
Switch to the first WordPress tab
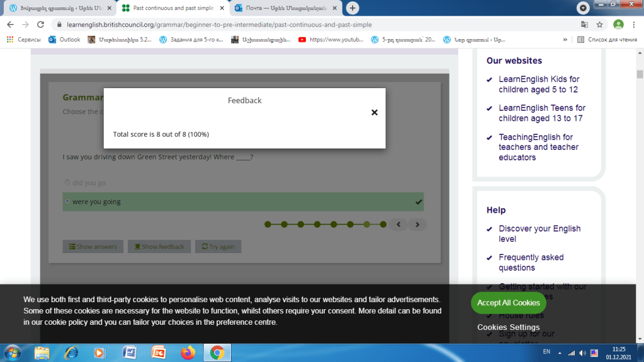coord(57,8)
